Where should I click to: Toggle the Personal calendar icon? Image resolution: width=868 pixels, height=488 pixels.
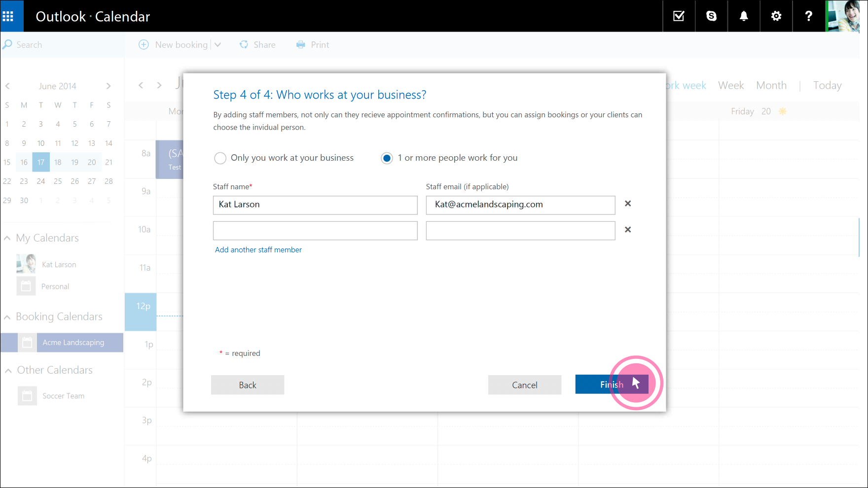pos(26,286)
